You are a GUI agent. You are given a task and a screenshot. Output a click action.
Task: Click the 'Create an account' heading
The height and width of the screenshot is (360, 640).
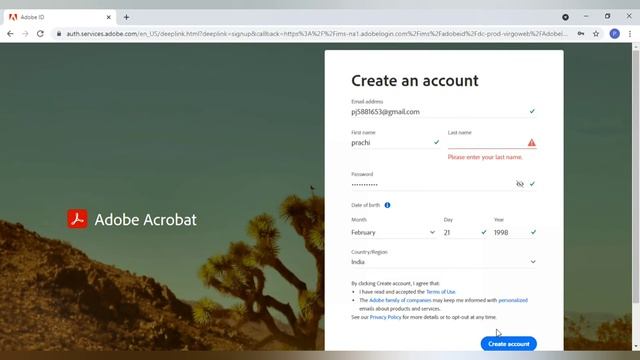point(415,81)
